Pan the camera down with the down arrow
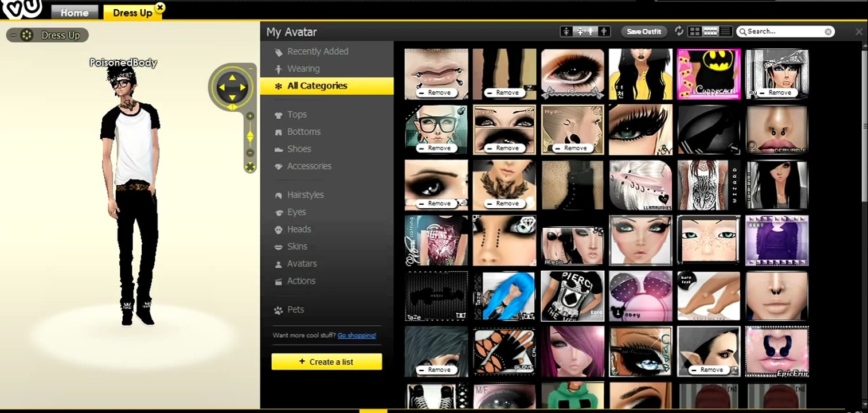This screenshot has height=413, width=868. coord(232,99)
